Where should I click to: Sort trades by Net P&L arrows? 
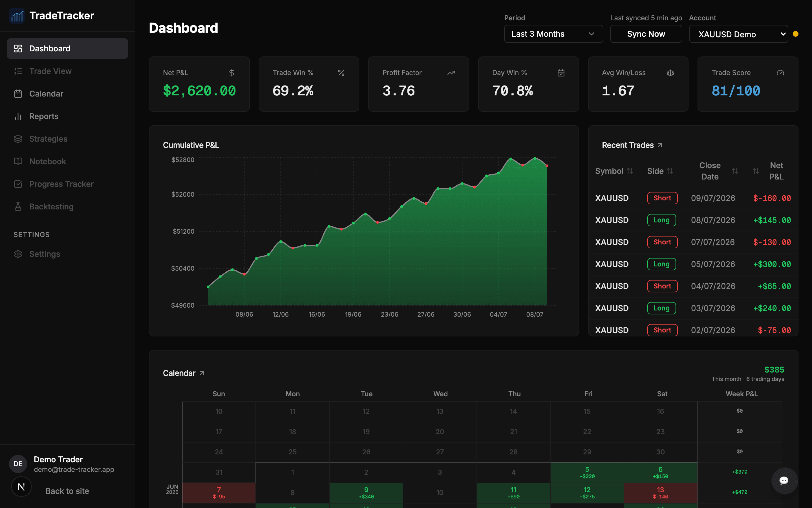(756, 171)
